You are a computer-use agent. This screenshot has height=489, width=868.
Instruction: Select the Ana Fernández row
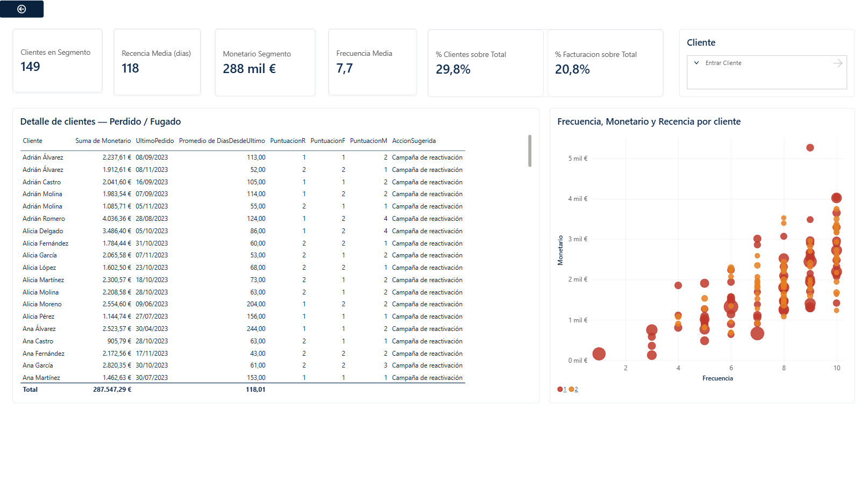pos(243,354)
